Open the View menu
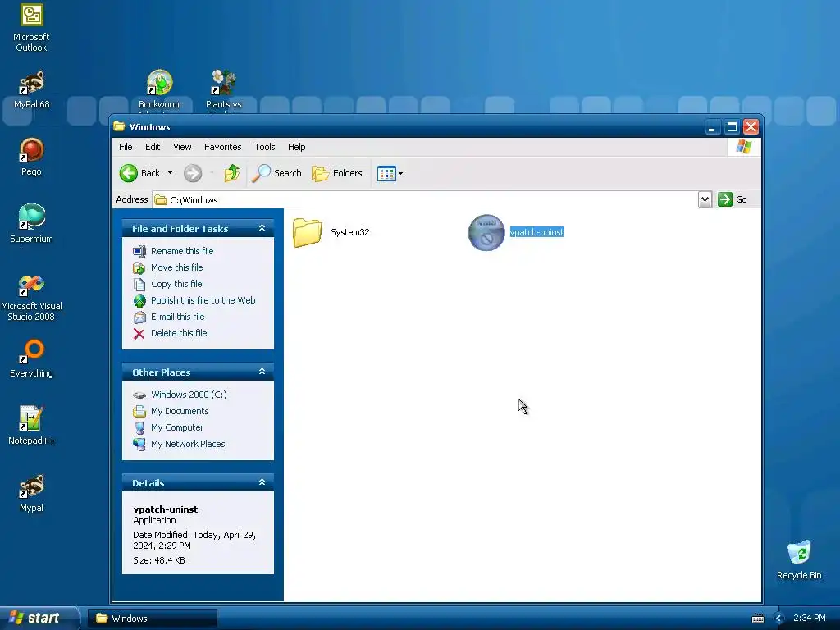 coord(182,147)
